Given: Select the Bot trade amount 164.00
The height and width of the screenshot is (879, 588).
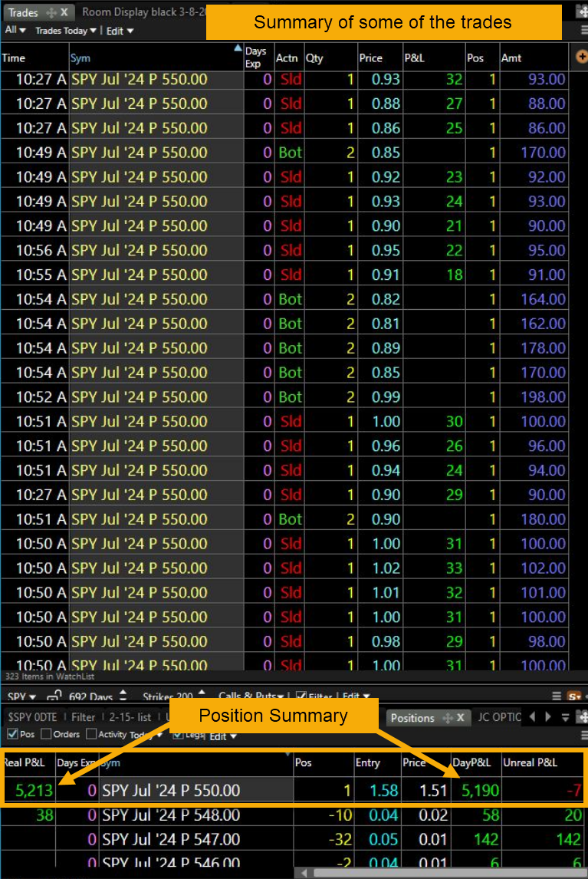Looking at the screenshot, I should tap(284, 299).
